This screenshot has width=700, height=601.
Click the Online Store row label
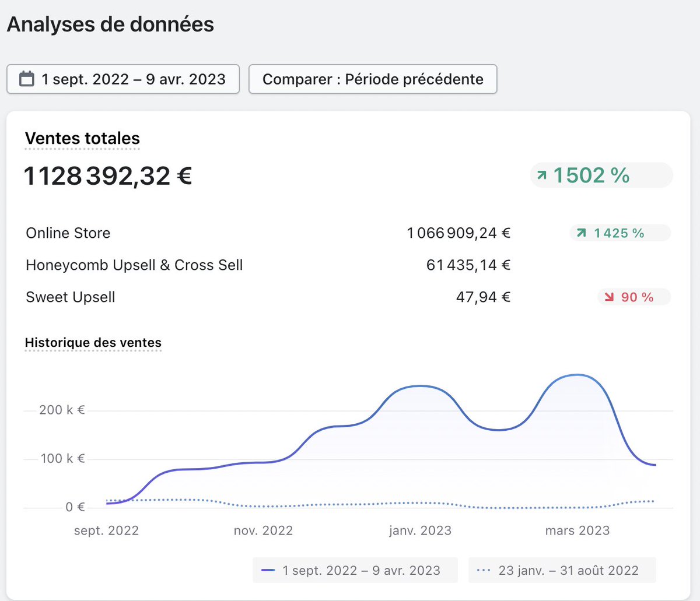coord(68,233)
